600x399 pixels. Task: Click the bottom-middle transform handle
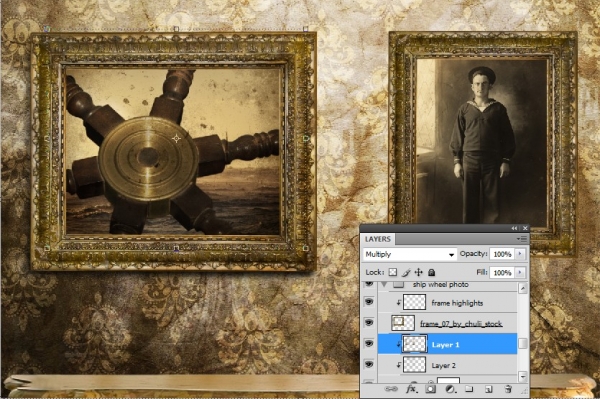point(176,249)
